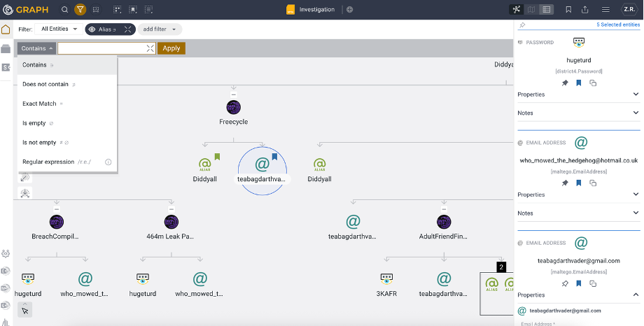Copy the teabagdarthvader@gmail.com entity
The width and height of the screenshot is (644, 326).
click(593, 283)
